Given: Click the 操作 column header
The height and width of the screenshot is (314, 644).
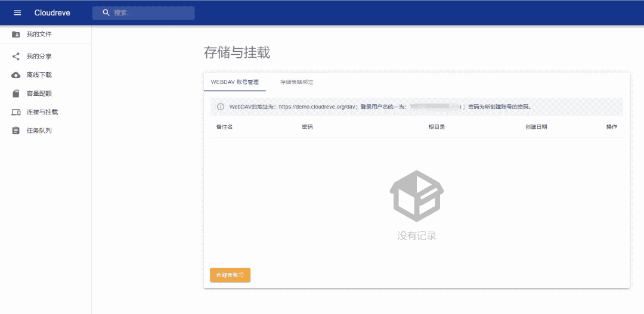Looking at the screenshot, I should (x=612, y=127).
